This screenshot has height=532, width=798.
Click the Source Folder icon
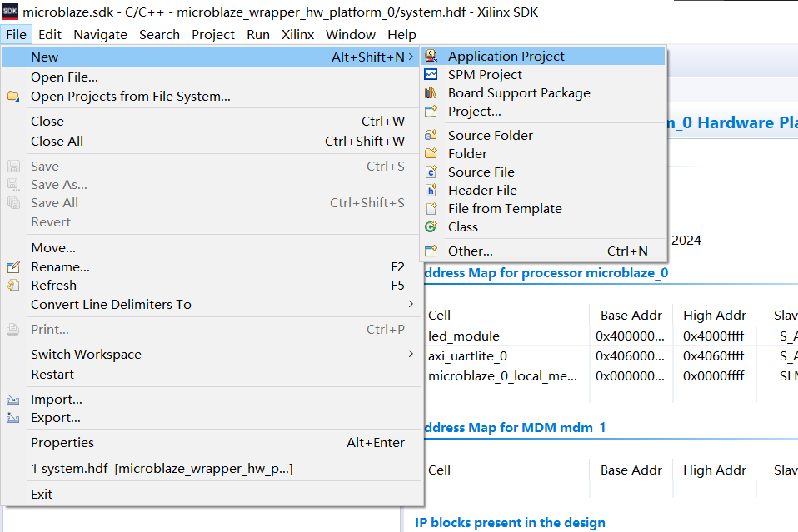[431, 135]
